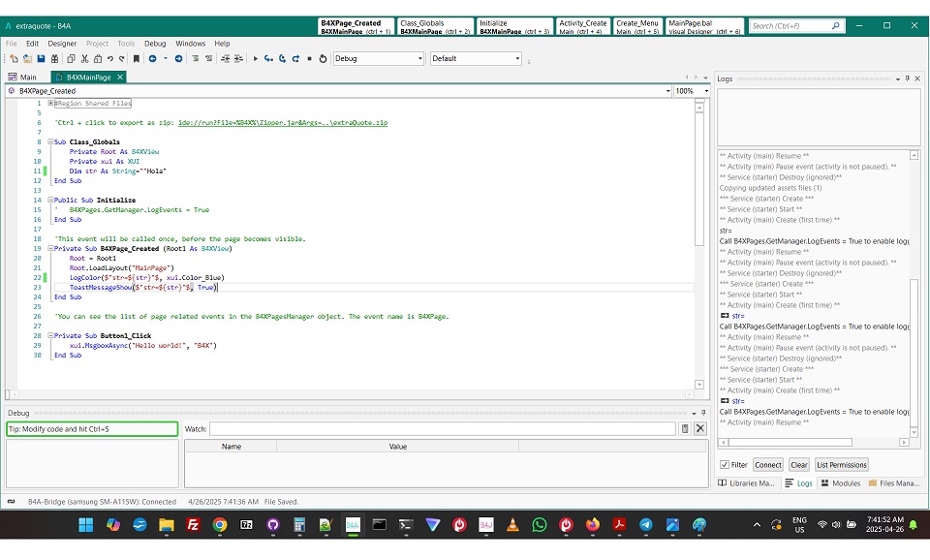The image size is (930, 560).
Task: Switch to the Modules tab
Action: point(847,483)
